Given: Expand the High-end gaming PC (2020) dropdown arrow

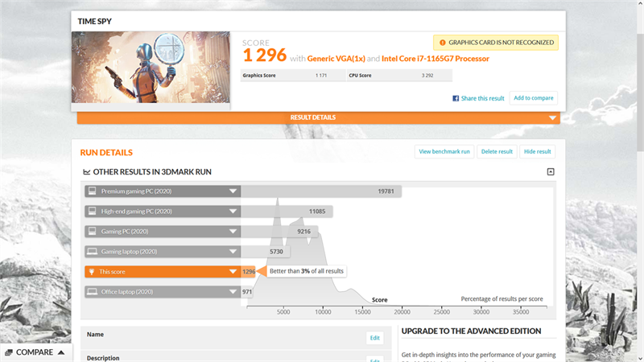Looking at the screenshot, I should pos(233,212).
